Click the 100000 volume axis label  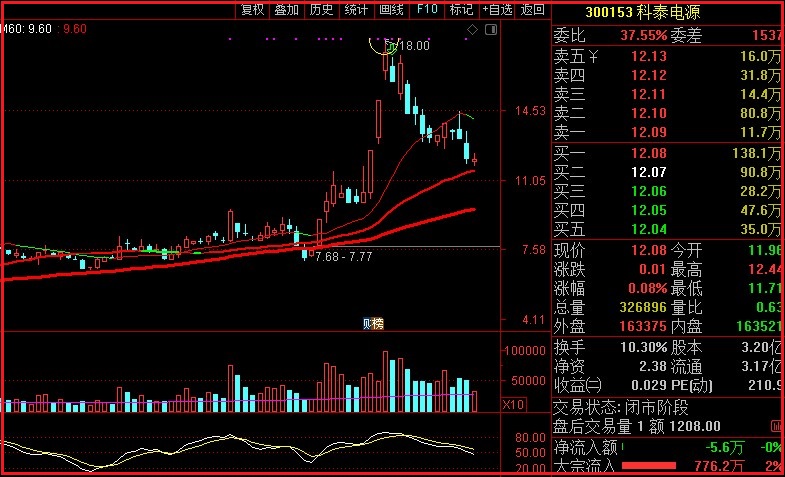[x=525, y=351]
